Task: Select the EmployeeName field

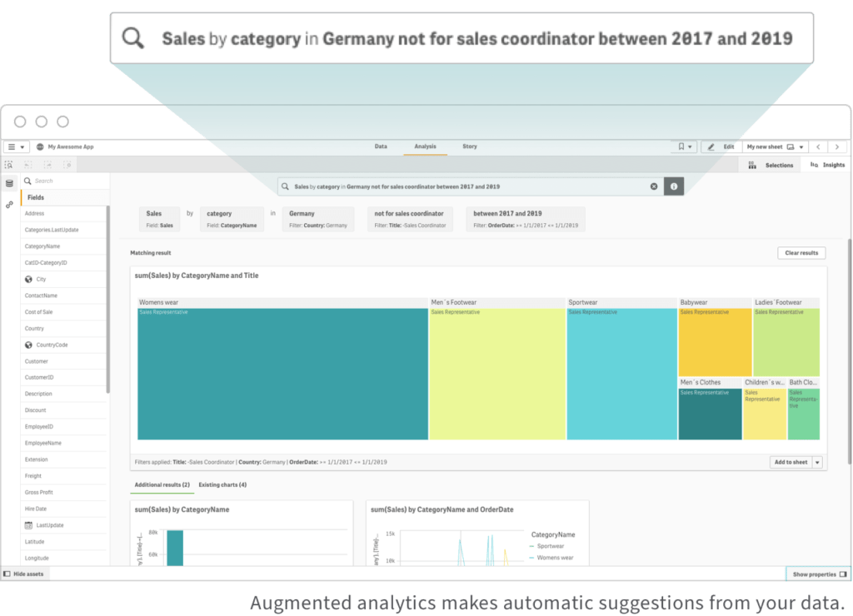Action: pos(63,443)
